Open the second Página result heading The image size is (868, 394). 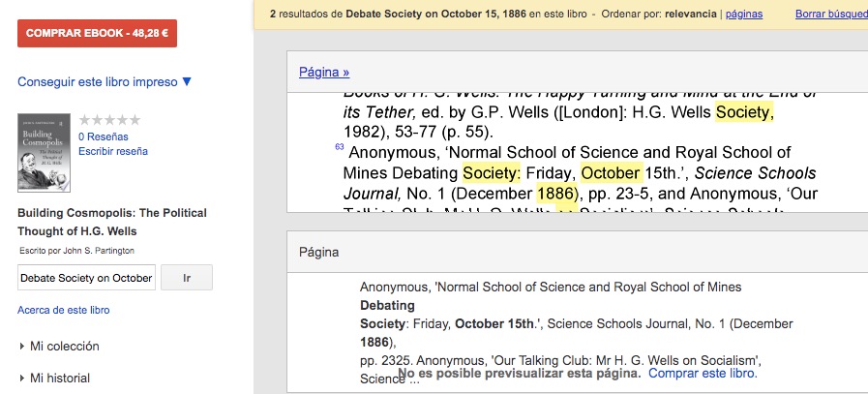point(319,253)
